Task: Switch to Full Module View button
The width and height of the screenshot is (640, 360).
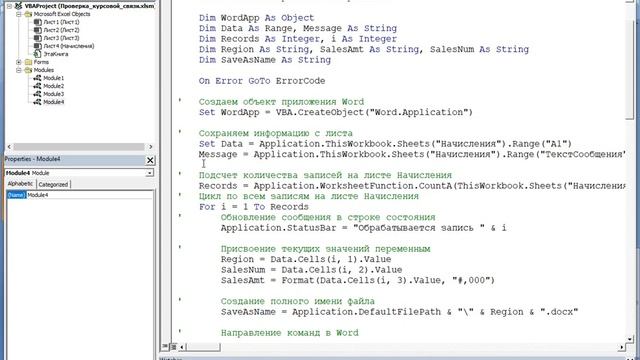Action: pos(173,347)
